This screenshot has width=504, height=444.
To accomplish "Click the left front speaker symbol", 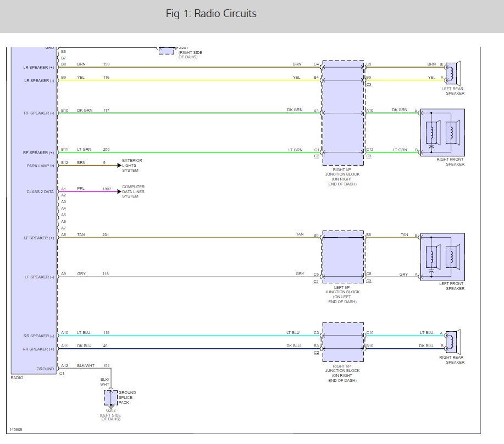I will pyautogui.click(x=442, y=256).
